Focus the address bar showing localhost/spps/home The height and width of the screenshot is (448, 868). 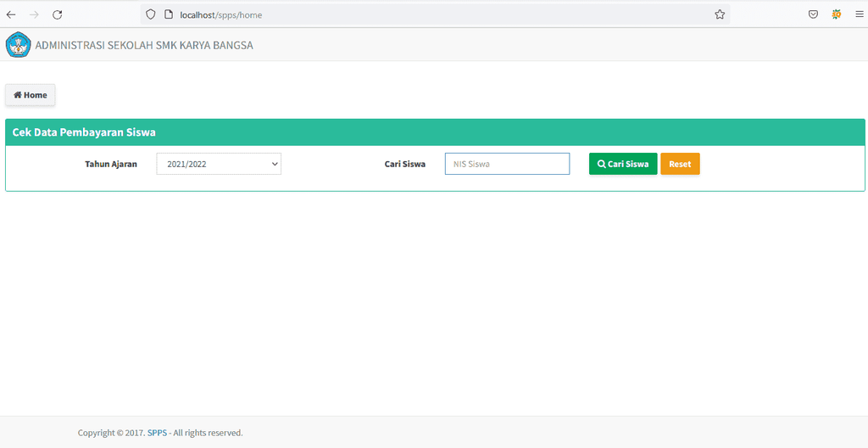pyautogui.click(x=435, y=15)
